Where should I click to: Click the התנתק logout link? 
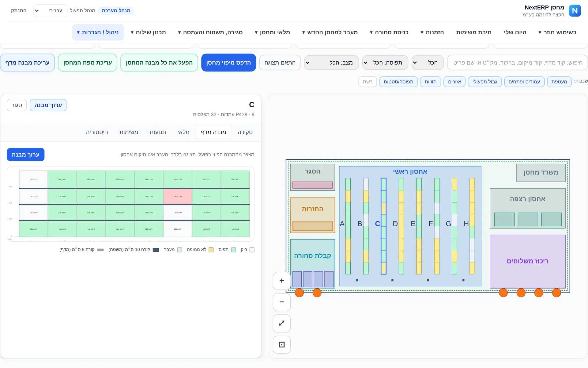tap(19, 11)
